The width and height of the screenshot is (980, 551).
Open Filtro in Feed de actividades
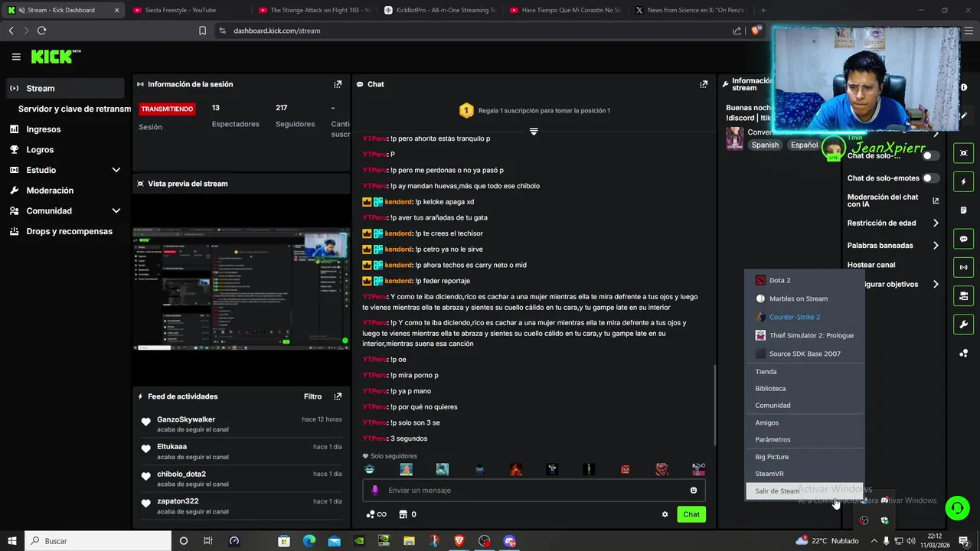(x=312, y=396)
